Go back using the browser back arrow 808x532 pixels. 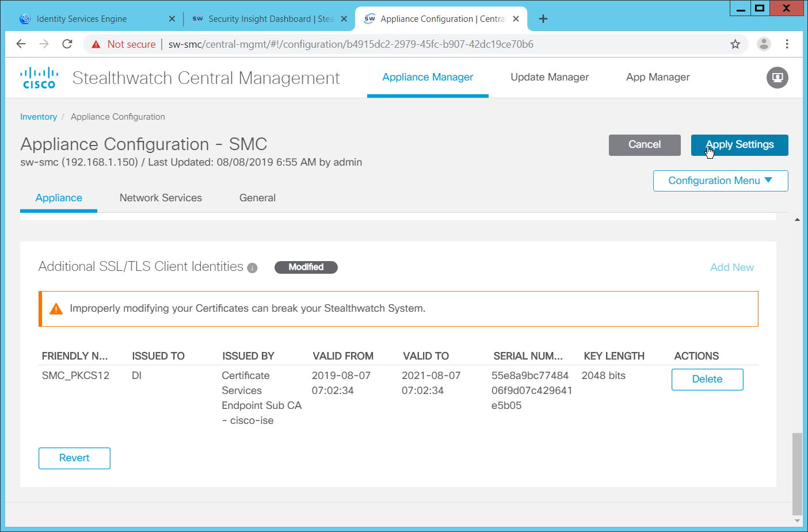tap(21, 44)
